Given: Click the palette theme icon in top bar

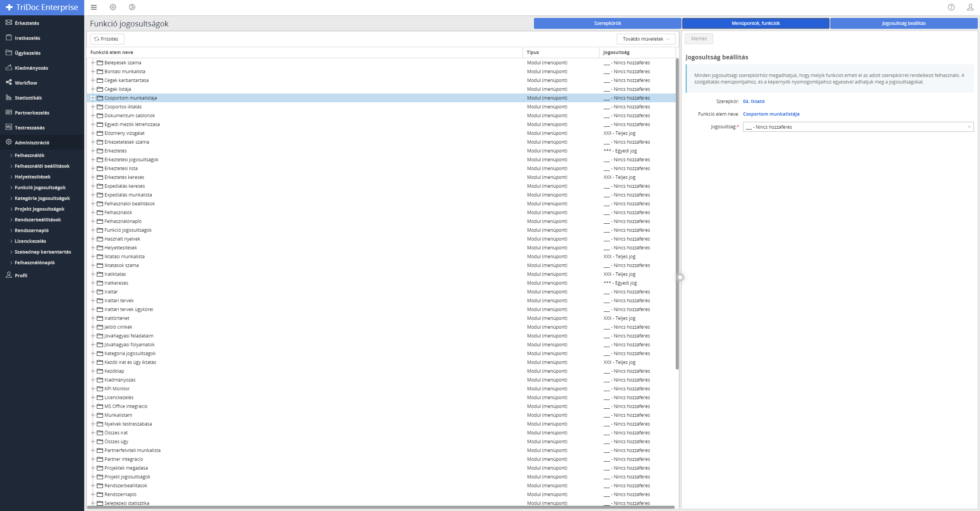Looking at the screenshot, I should point(132,7).
